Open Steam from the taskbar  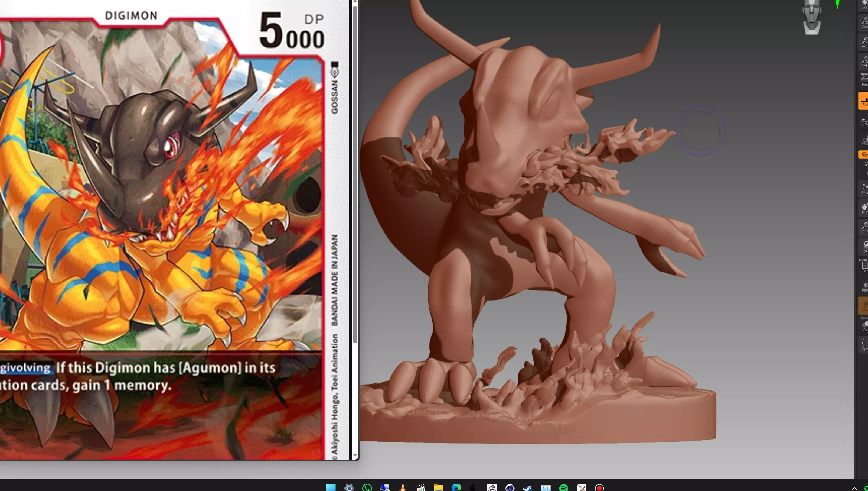pyautogui.click(x=528, y=487)
